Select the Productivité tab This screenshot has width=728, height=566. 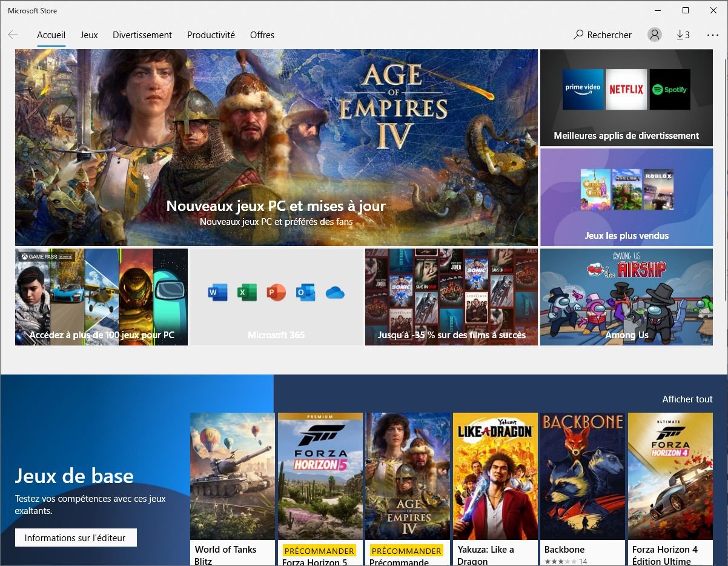pyautogui.click(x=211, y=35)
